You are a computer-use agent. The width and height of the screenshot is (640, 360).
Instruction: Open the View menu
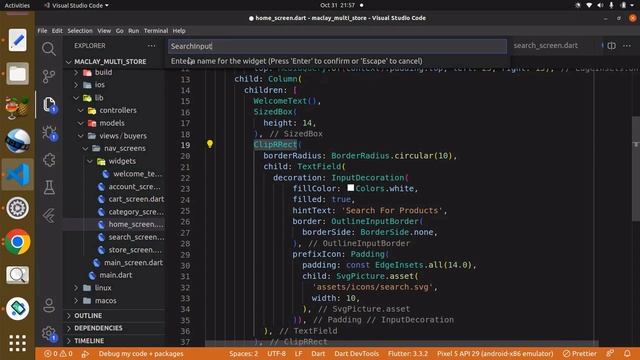point(104,31)
